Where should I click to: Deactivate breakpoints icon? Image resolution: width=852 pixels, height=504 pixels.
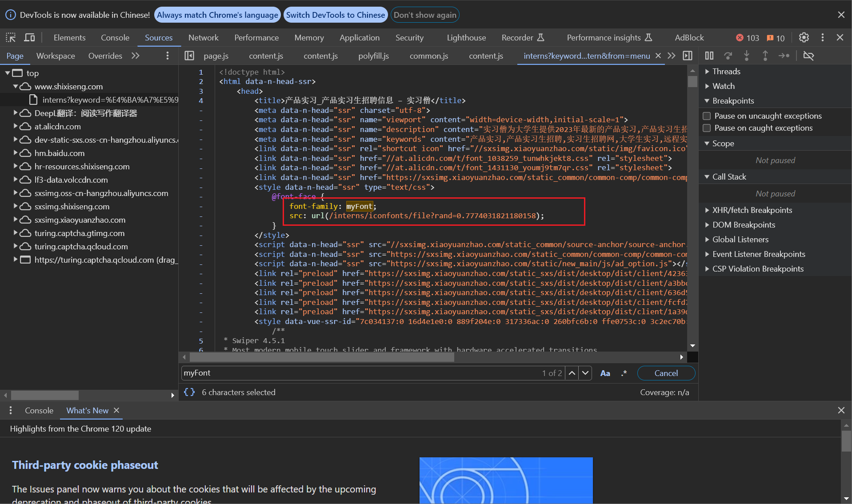point(808,56)
